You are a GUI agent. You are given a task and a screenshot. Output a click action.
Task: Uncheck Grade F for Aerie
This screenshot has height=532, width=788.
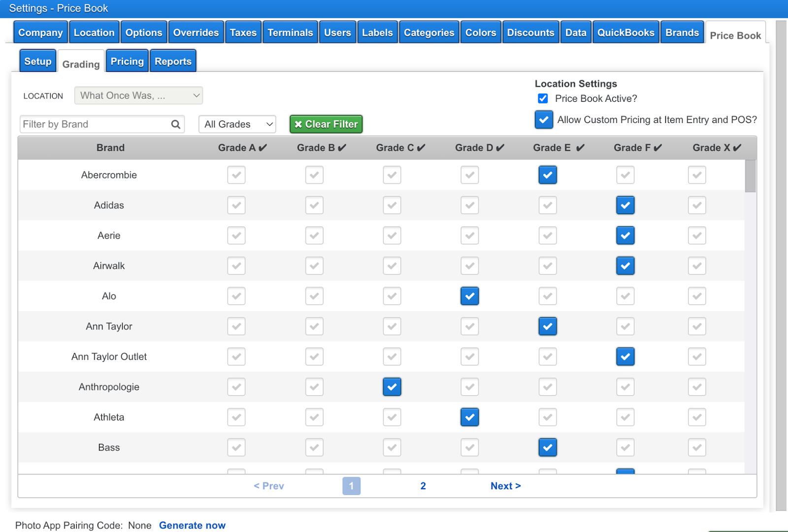[x=625, y=236]
